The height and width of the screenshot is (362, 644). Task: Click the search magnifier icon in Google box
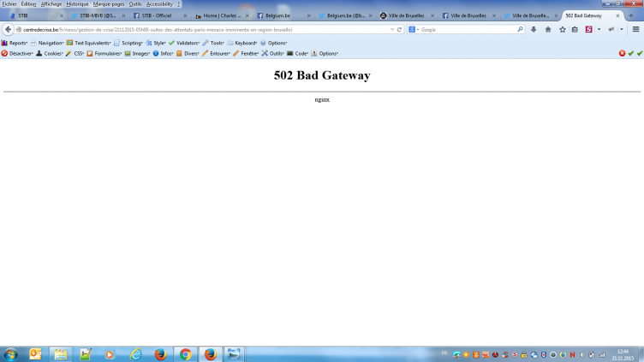pyautogui.click(x=520, y=30)
